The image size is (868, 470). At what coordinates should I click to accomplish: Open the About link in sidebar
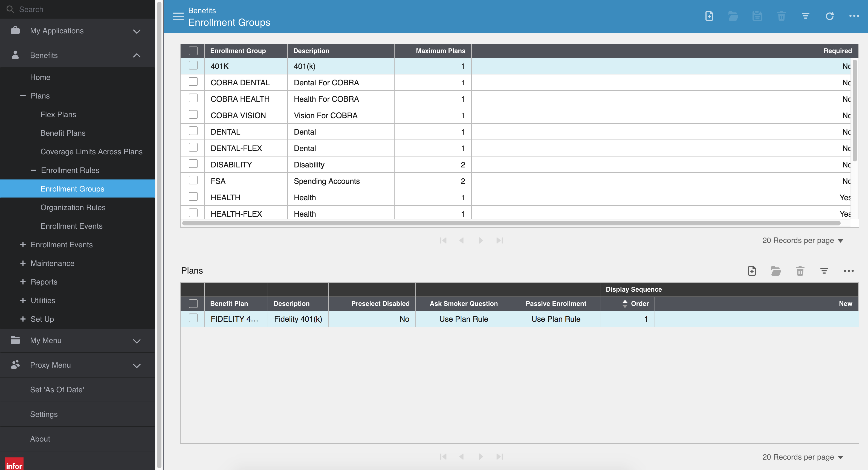coord(40,439)
